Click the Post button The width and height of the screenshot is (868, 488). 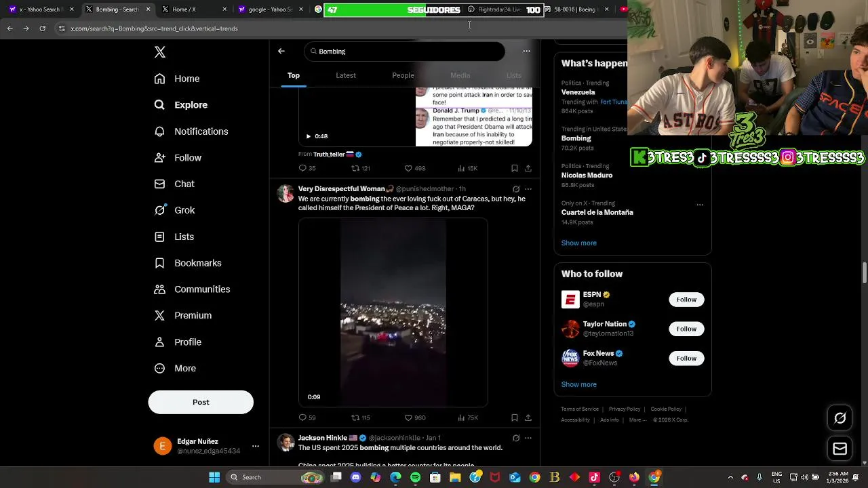click(x=201, y=402)
